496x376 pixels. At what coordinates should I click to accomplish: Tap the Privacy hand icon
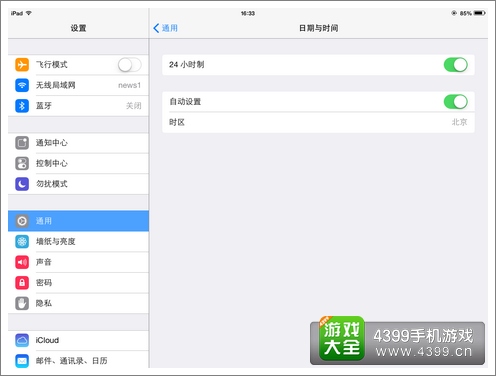pos(22,303)
